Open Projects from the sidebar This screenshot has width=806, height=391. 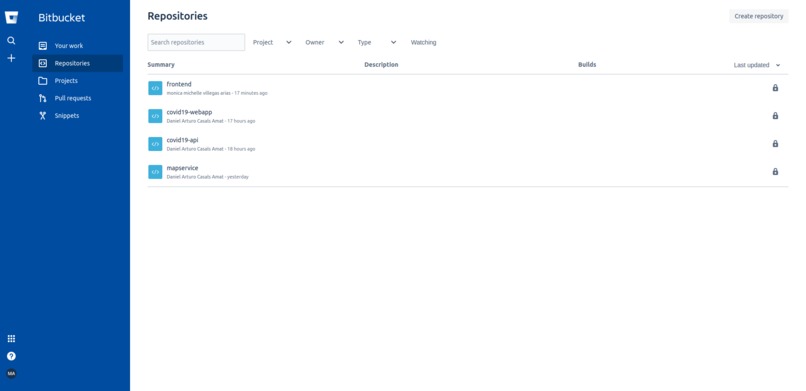pyautogui.click(x=66, y=81)
